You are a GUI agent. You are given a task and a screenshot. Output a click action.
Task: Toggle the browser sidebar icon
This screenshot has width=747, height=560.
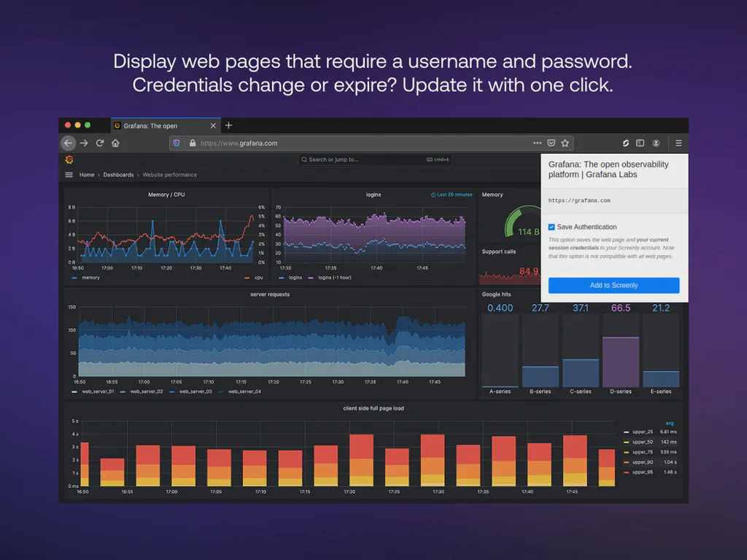click(640, 143)
